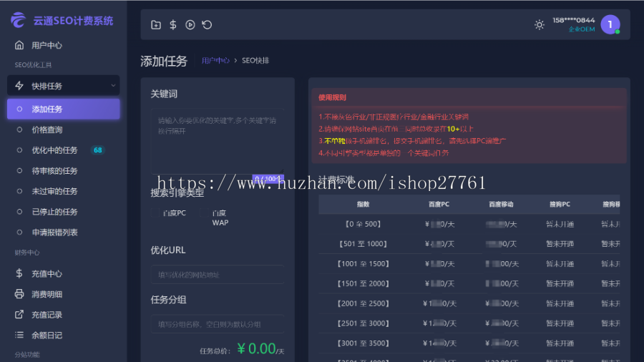Image resolution: width=644 pixels, height=362 pixels.
Task: Click the list icon beside 余额日记
Action: click(x=19, y=335)
